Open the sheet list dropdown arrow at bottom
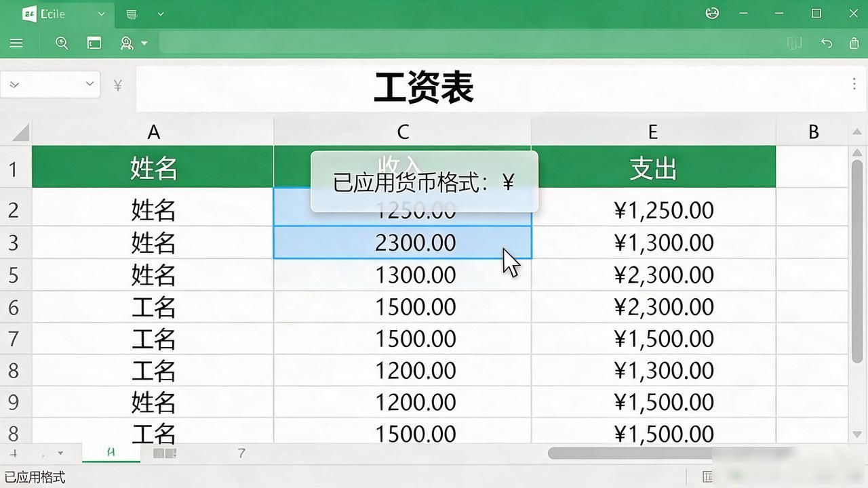 (x=60, y=453)
